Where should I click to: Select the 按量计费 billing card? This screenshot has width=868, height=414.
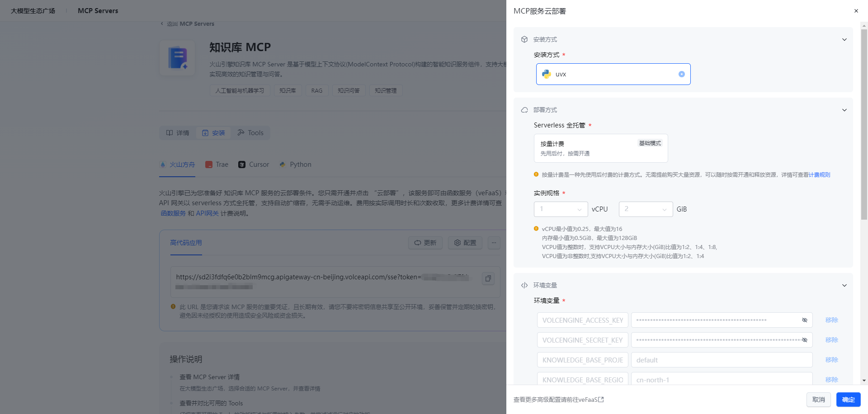pyautogui.click(x=601, y=148)
